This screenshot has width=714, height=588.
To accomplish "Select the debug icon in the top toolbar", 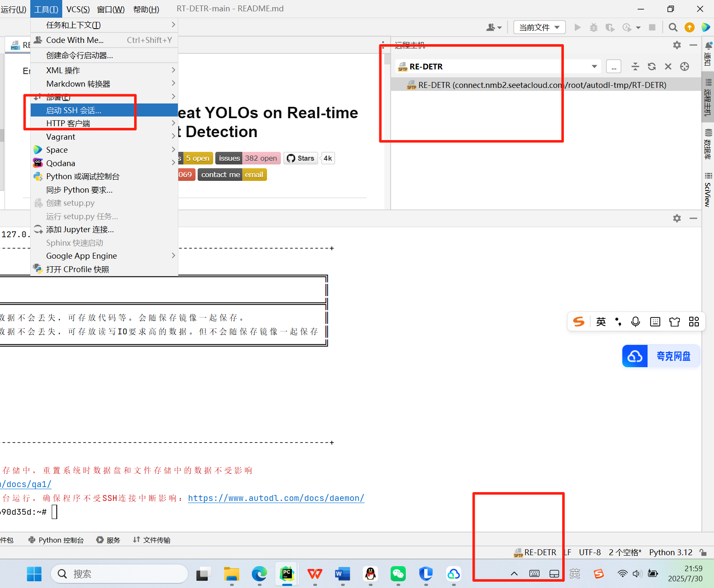I will [x=594, y=27].
